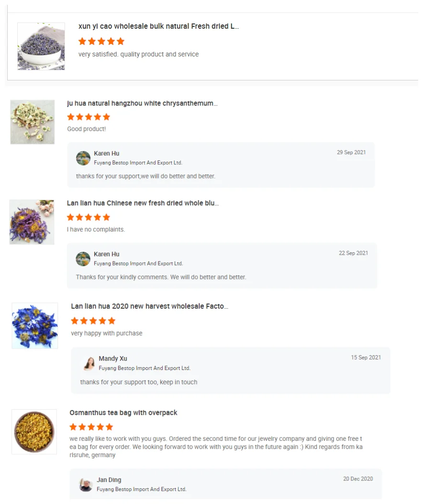Viewport: 423px width, 504px height.
Task: Click the Mandy Xu reviewer name
Action: tap(113, 358)
